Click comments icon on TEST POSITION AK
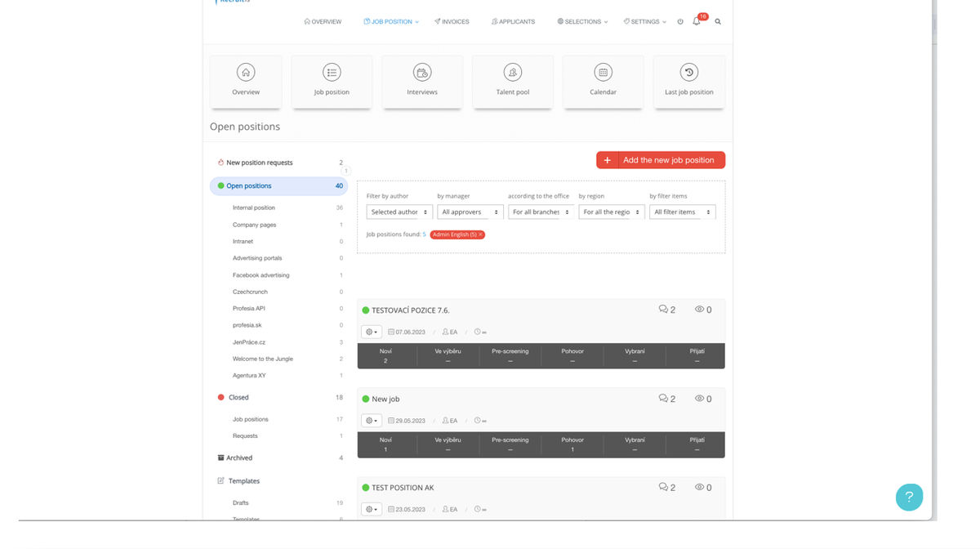Image resolution: width=980 pixels, height=549 pixels. [x=663, y=487]
